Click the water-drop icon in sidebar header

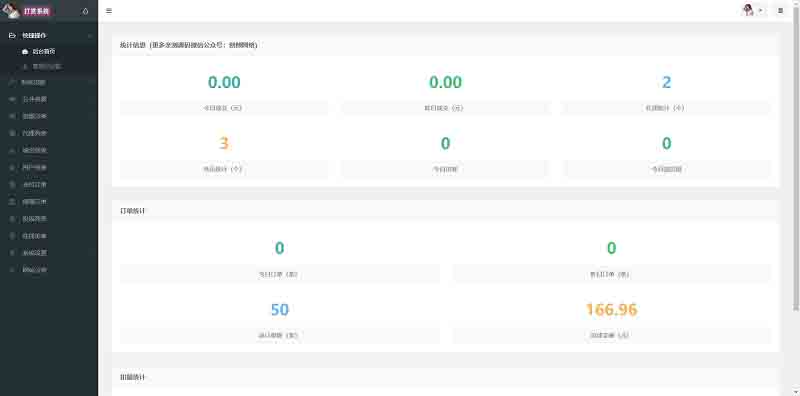coord(85,11)
